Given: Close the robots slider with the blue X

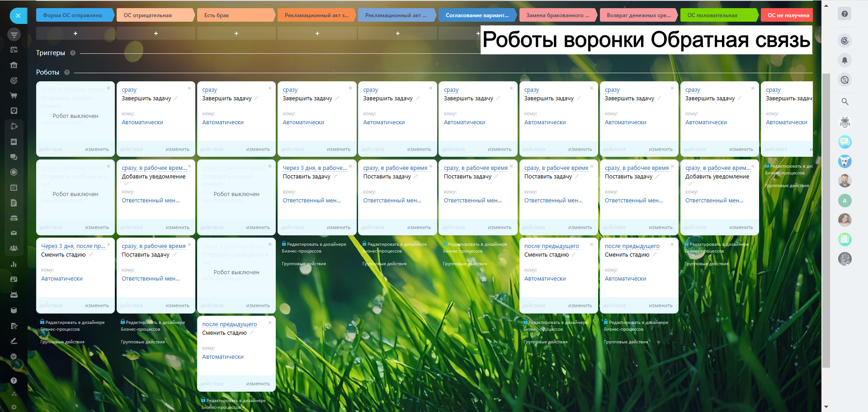Looking at the screenshot, I should click(x=18, y=16).
